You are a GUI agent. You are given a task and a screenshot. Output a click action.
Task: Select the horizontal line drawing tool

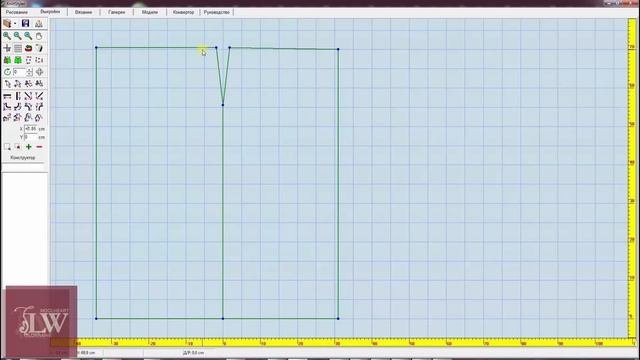(7, 96)
